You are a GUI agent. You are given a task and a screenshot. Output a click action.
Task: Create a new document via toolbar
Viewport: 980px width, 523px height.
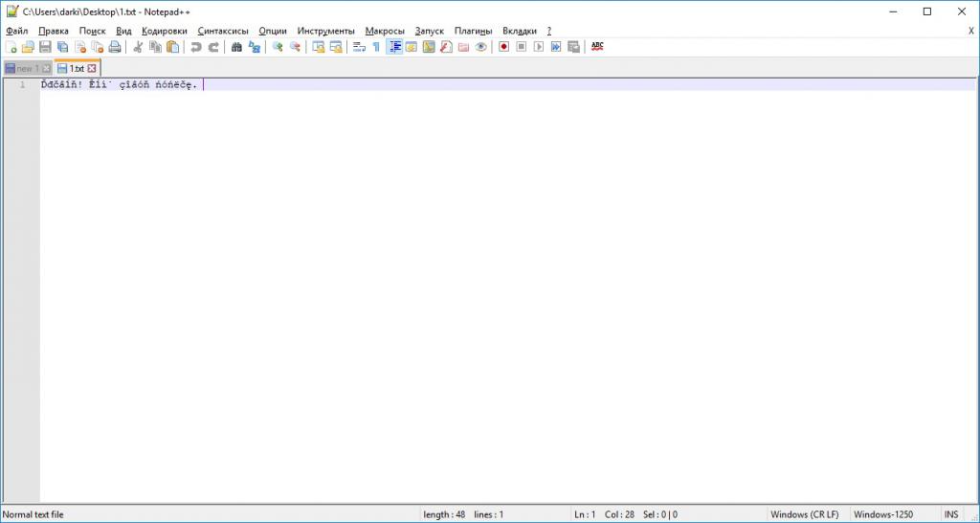pos(11,47)
